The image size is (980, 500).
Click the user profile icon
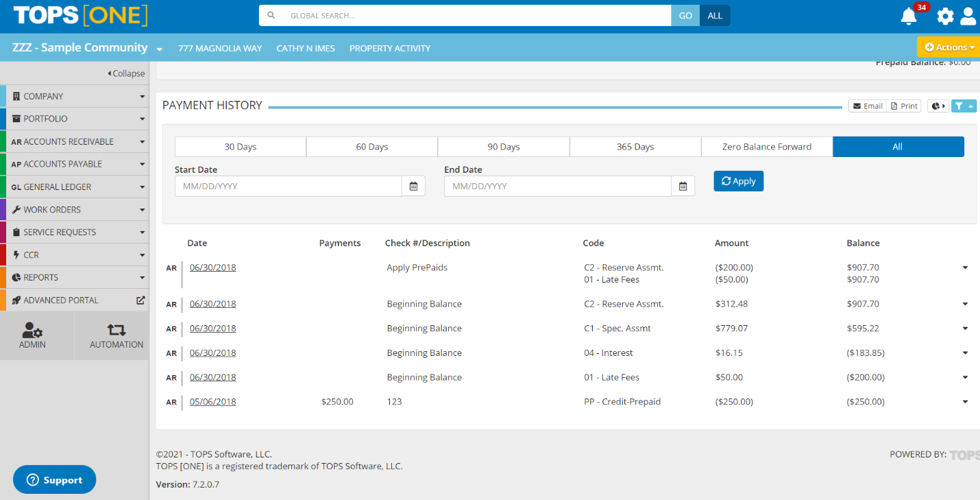[968, 16]
